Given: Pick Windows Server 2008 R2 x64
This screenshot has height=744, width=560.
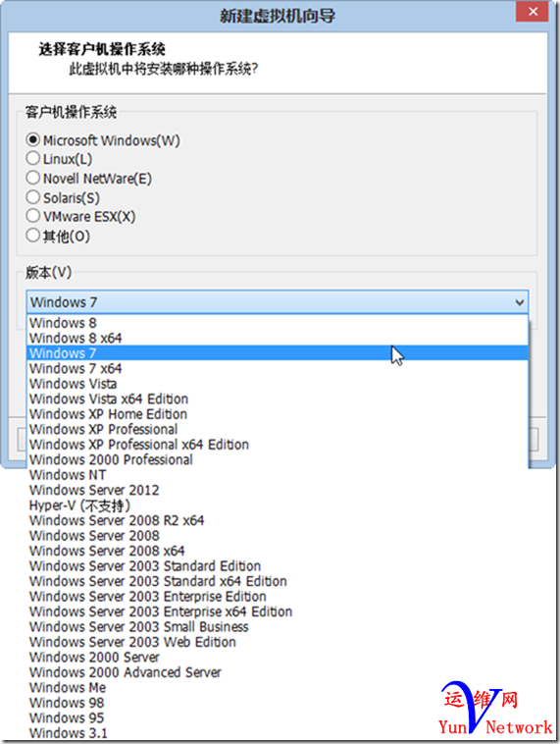Looking at the screenshot, I should (278, 520).
